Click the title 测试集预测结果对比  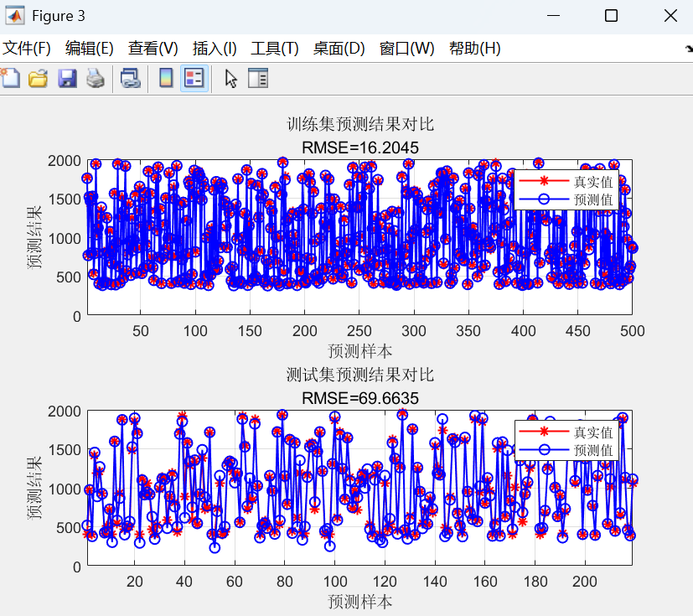[360, 375]
